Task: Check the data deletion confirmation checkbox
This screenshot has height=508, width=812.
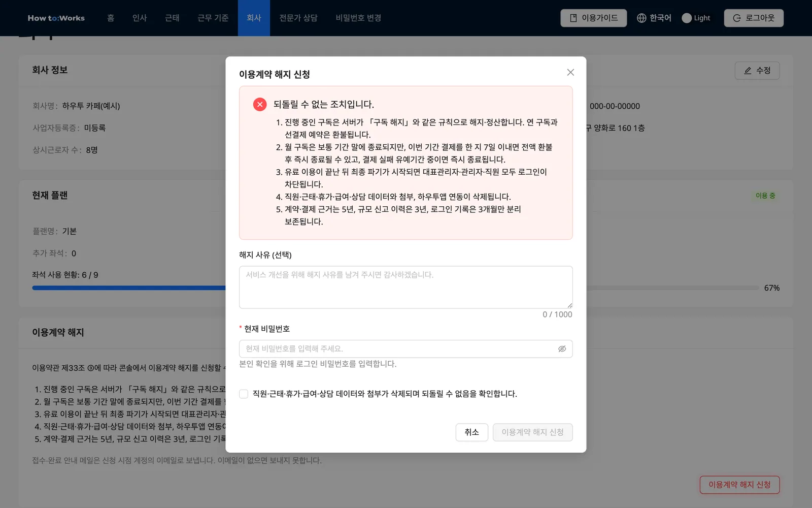Action: click(x=244, y=394)
